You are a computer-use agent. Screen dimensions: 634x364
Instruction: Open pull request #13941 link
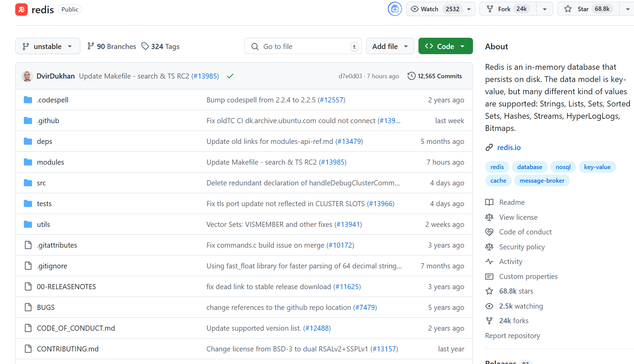(348, 225)
